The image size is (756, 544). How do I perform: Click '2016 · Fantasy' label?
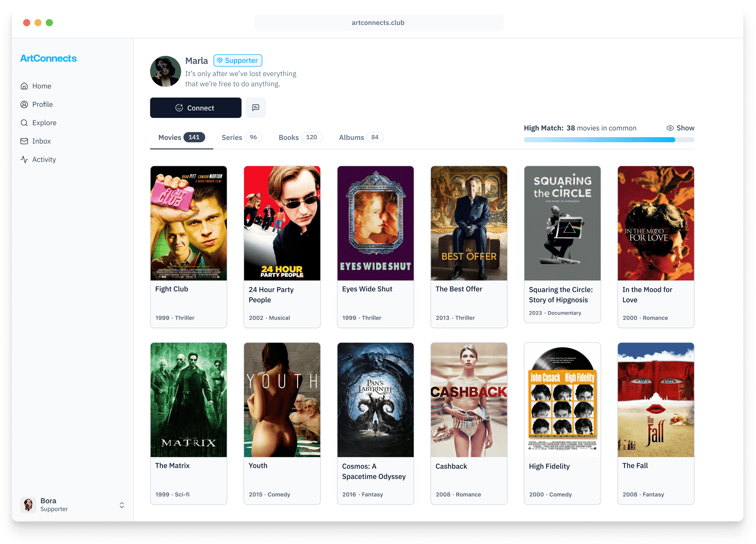click(363, 494)
